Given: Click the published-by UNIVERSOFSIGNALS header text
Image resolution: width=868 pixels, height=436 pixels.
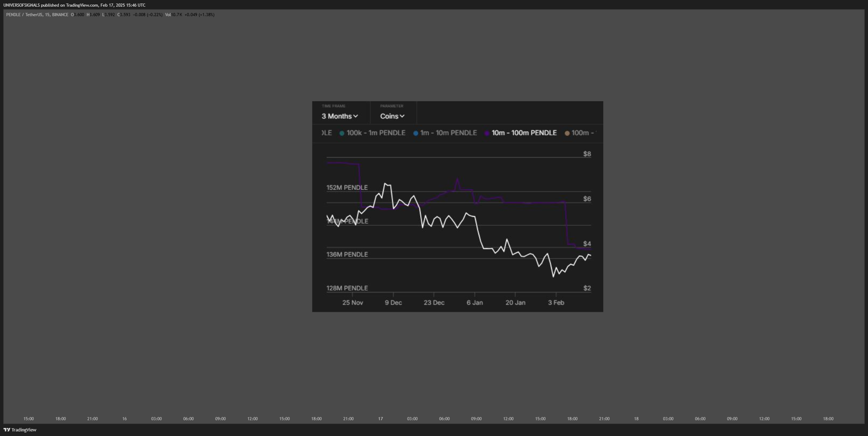Looking at the screenshot, I should coord(74,5).
